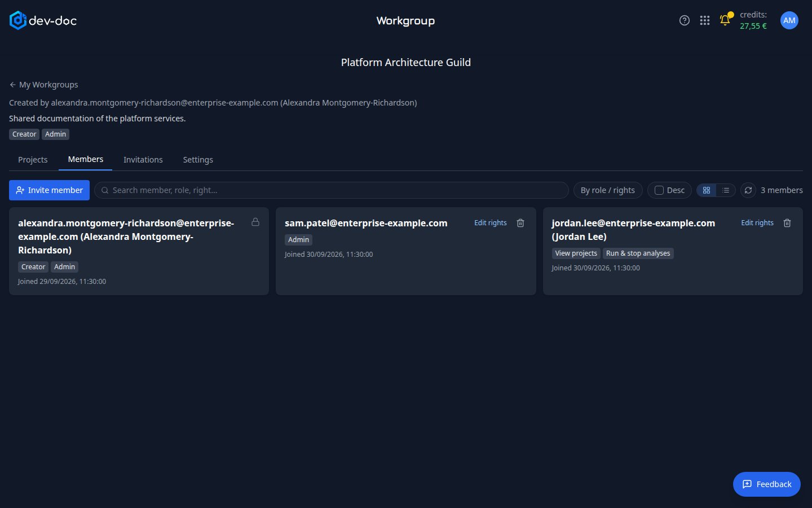
Task: Click the Run & stop analyses tag
Action: 638,253
